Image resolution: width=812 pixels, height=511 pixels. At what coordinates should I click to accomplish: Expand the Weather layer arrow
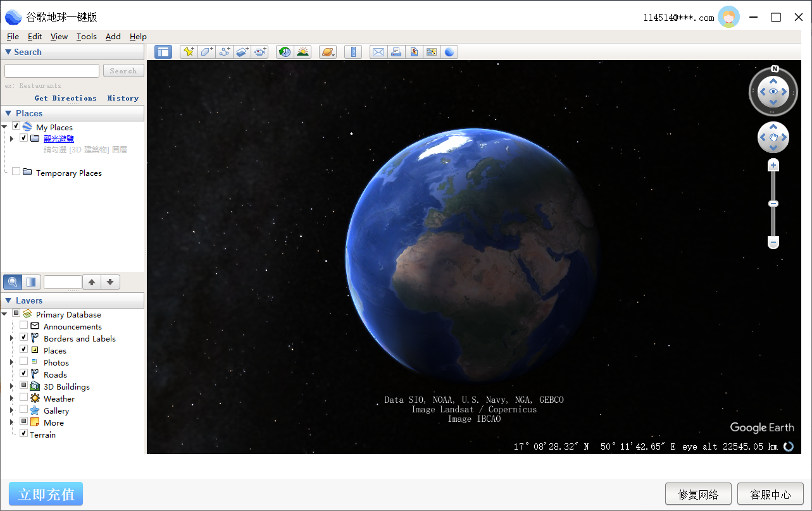[12, 398]
